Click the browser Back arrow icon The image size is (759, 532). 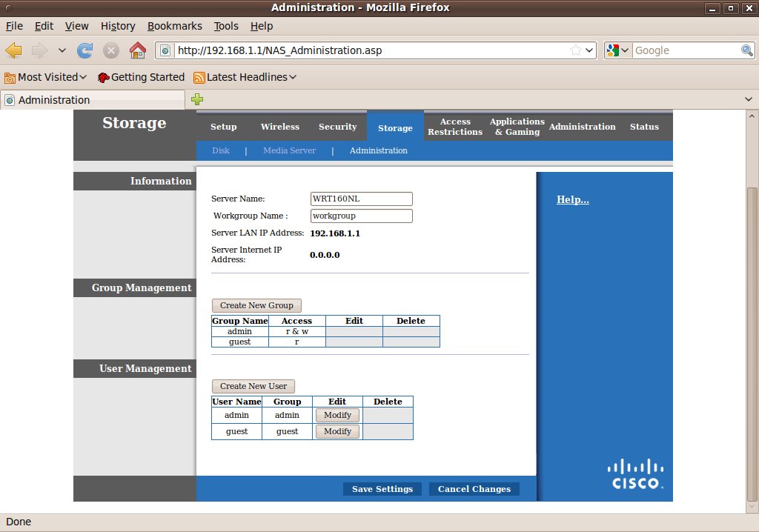[14, 50]
